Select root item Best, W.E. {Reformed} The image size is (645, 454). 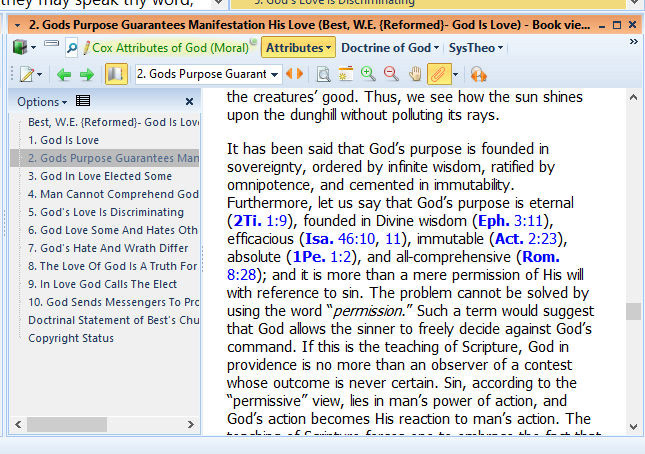[x=114, y=122]
